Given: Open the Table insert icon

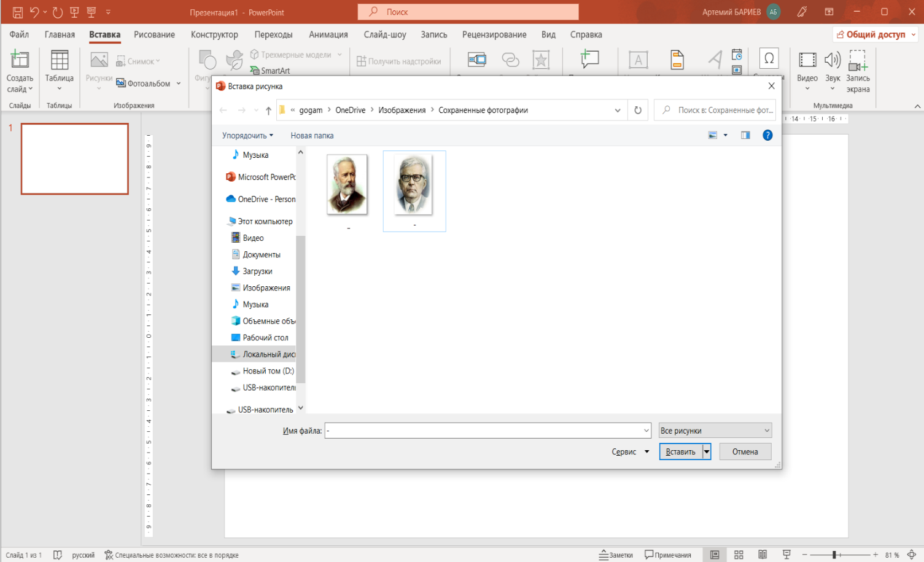Looking at the screenshot, I should click(x=60, y=61).
